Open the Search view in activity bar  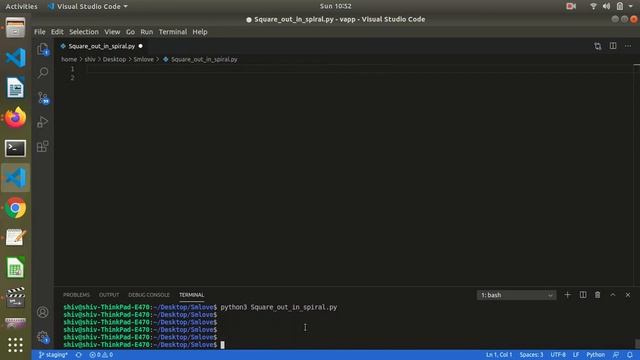pos(43,73)
